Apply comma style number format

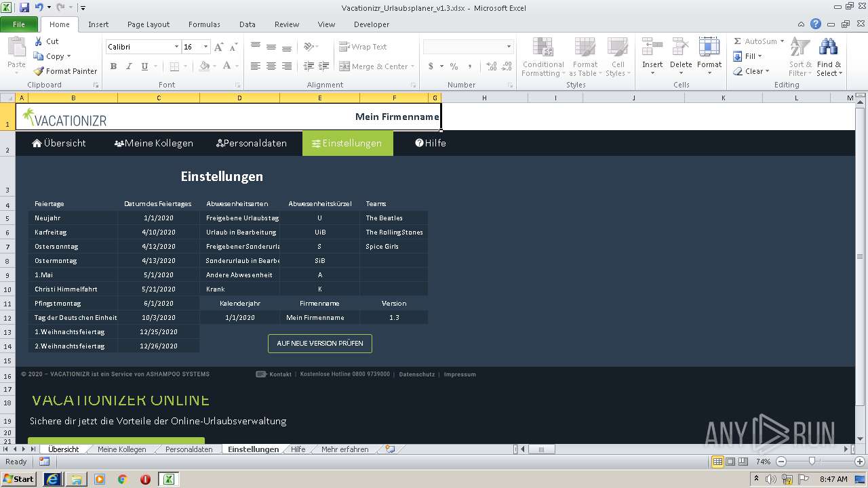pyautogui.click(x=471, y=66)
